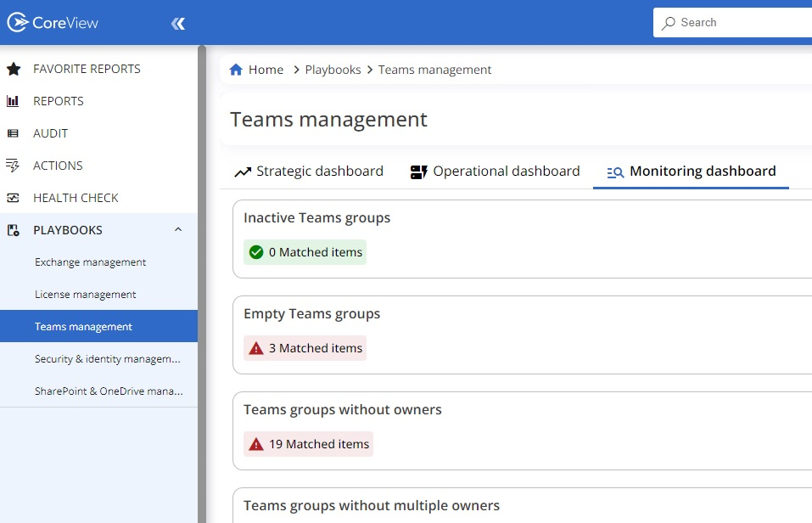The height and width of the screenshot is (523, 812).
Task: Open 0 Matched items badge
Action: click(x=305, y=252)
